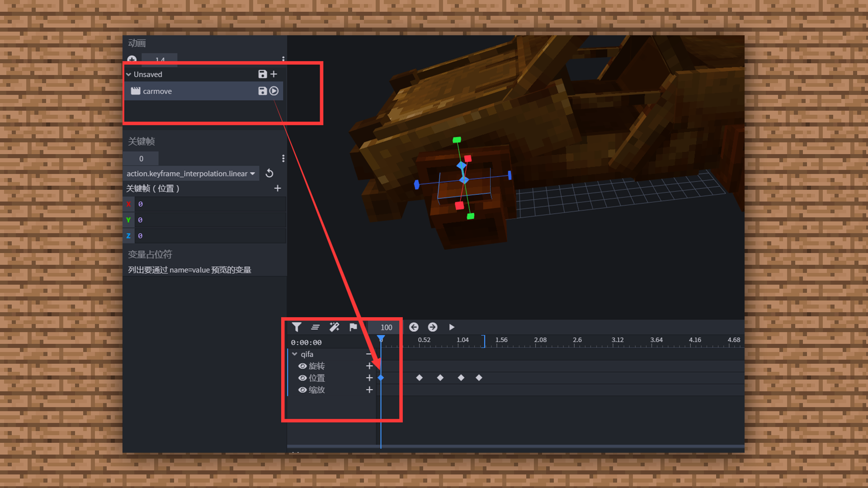This screenshot has height=488, width=868.
Task: Add a keyframe to the 缩放 channel
Action: (369, 389)
